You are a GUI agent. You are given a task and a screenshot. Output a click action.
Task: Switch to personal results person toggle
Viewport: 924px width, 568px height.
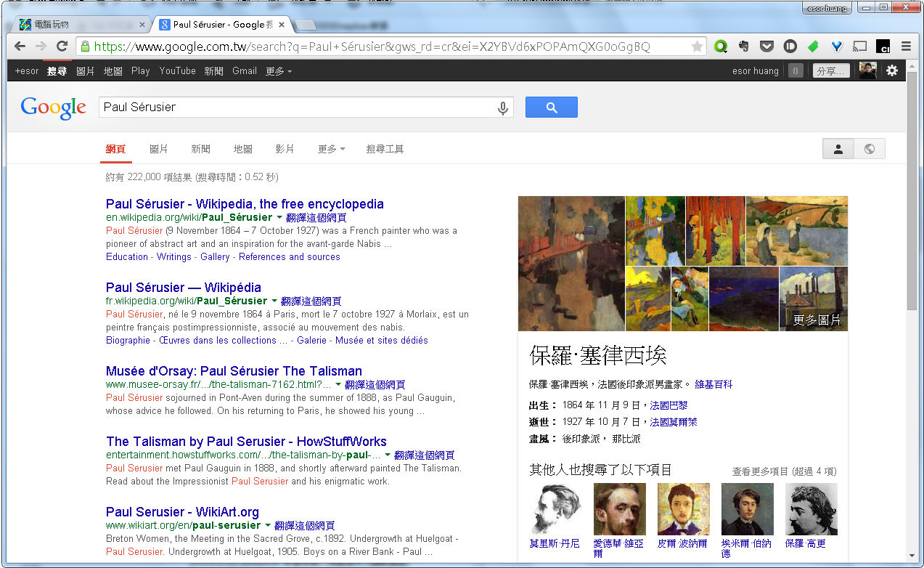838,149
